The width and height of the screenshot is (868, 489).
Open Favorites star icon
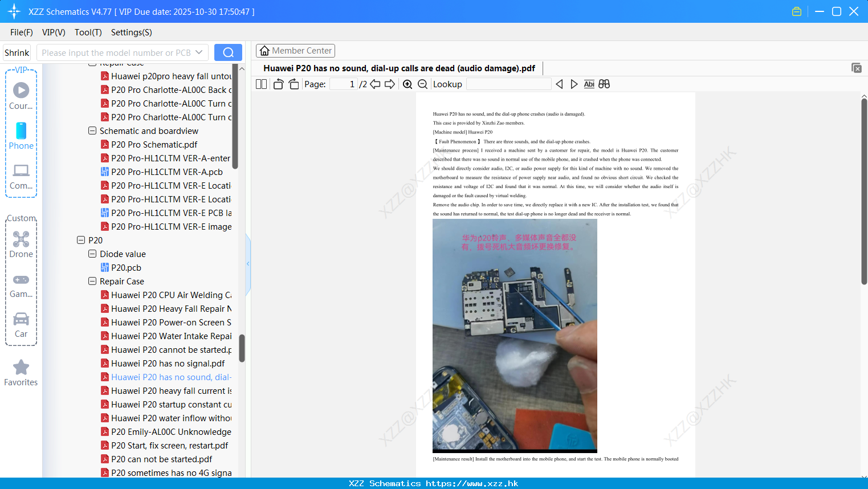(x=21, y=368)
